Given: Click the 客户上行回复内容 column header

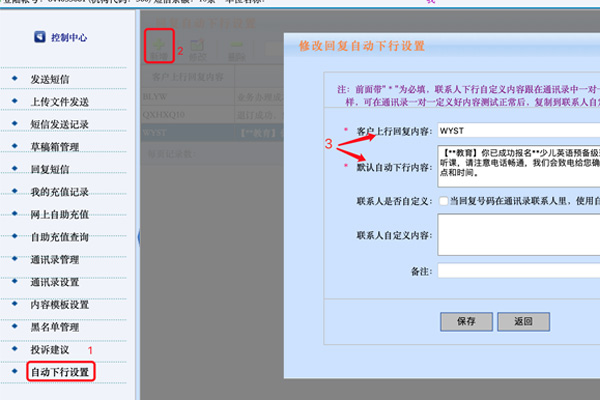Looking at the screenshot, I should 188,77.
